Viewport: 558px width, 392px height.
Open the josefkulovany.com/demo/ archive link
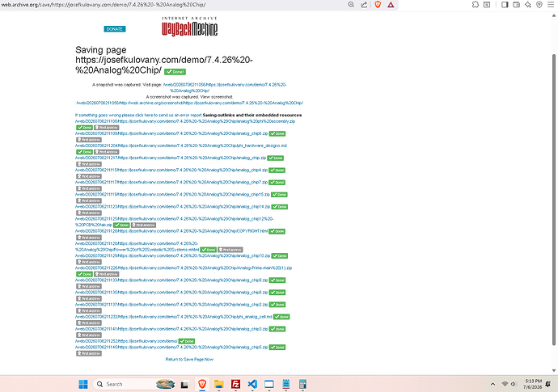coord(126,341)
